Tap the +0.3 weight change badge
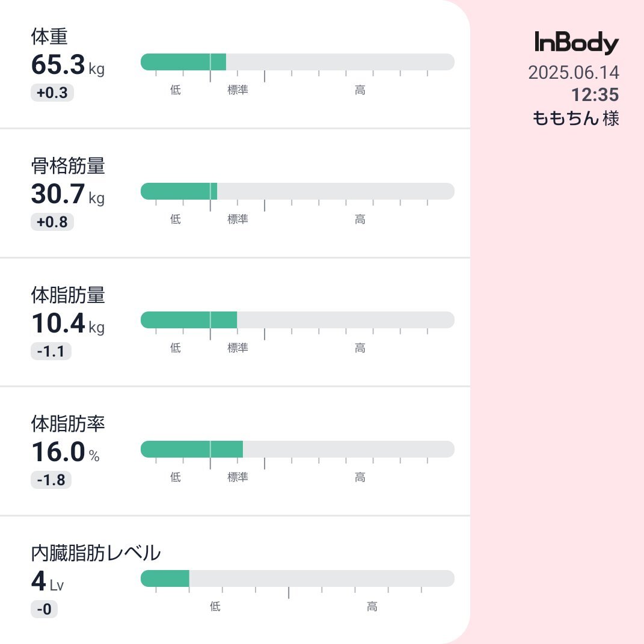 (52, 93)
